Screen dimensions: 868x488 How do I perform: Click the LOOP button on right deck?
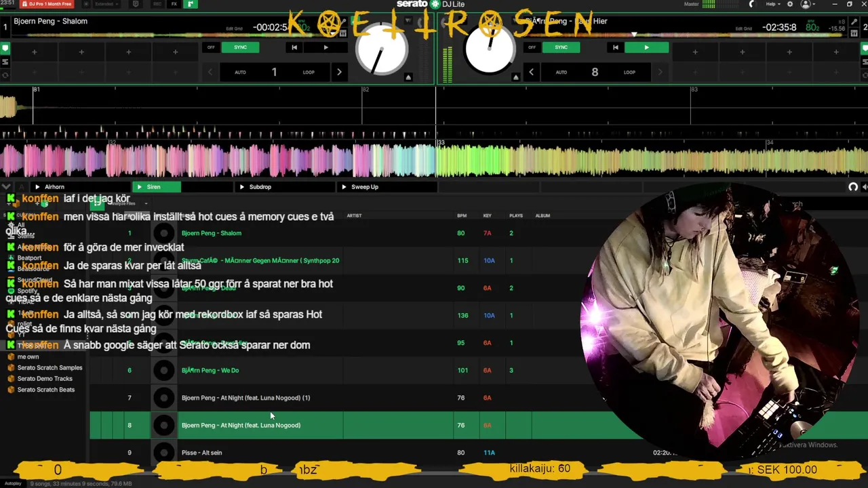click(x=629, y=72)
